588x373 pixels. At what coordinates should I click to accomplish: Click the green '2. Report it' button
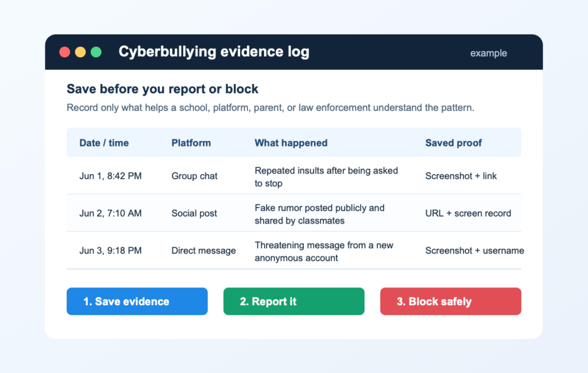(293, 301)
